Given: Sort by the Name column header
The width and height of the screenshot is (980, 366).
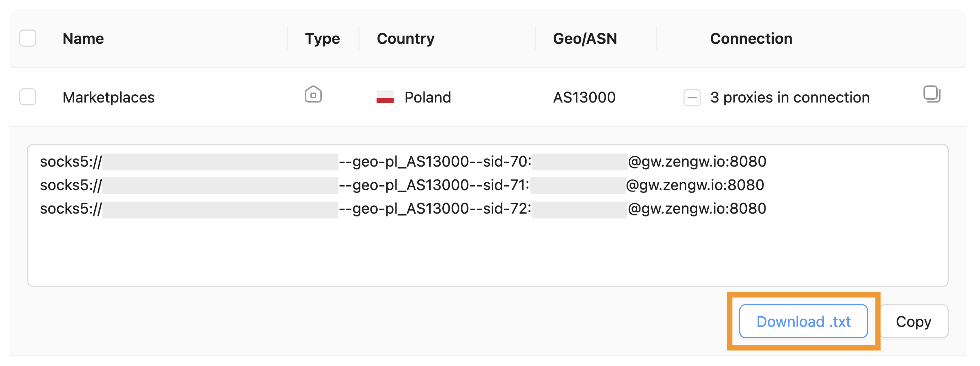Looking at the screenshot, I should click(x=83, y=38).
